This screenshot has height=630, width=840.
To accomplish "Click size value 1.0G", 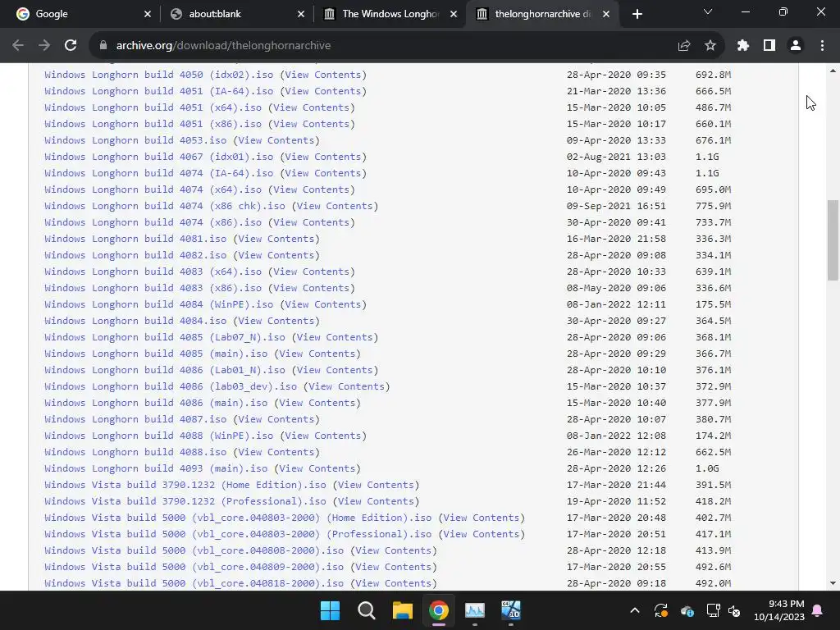I will tap(707, 468).
